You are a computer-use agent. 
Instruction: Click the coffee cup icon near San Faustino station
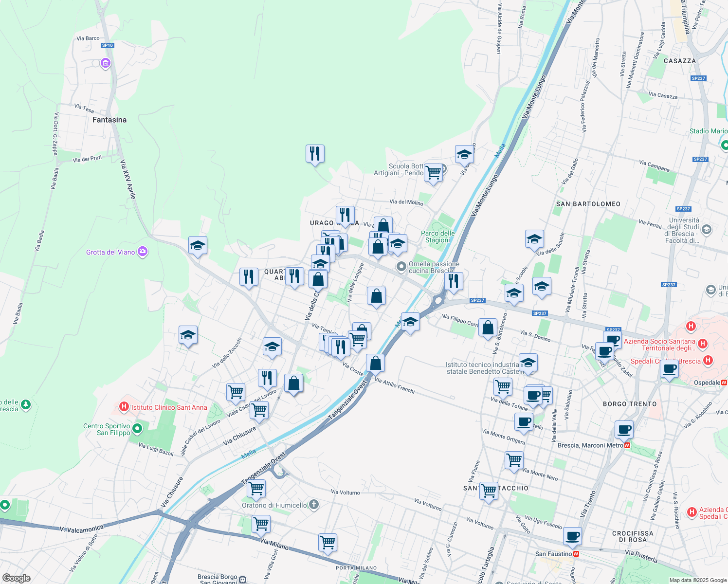[x=572, y=536]
